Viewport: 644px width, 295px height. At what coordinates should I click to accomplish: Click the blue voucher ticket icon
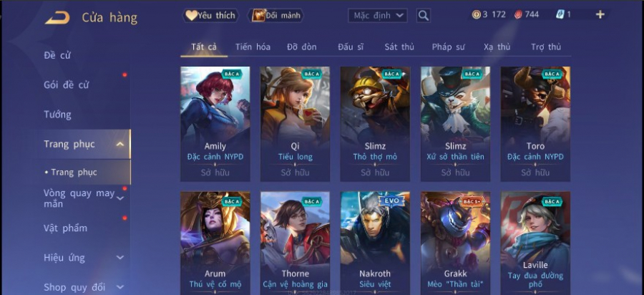pyautogui.click(x=560, y=15)
